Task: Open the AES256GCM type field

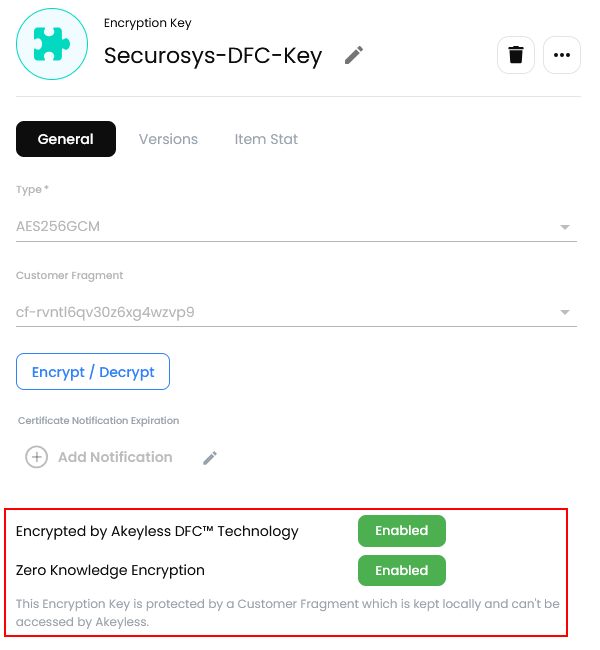Action: [x=280, y=226]
